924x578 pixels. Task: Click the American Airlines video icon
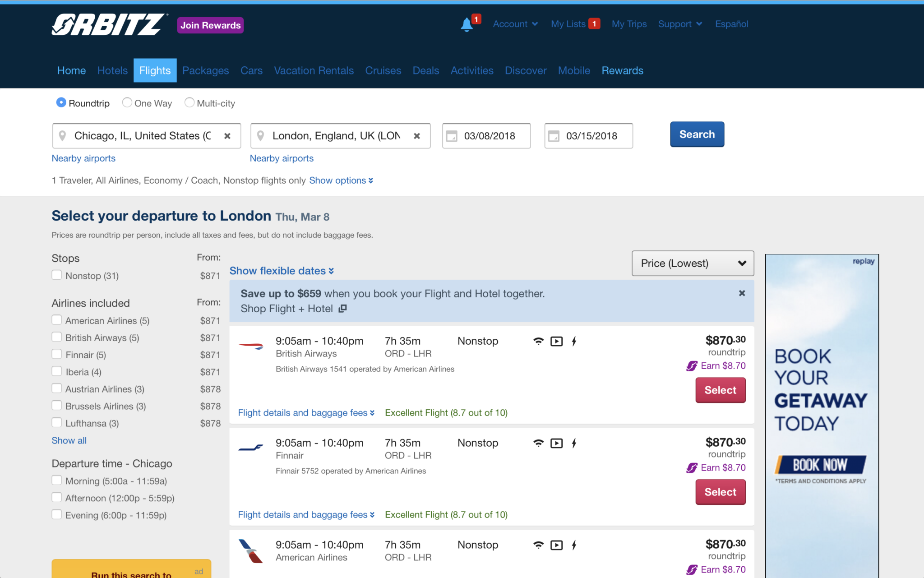click(557, 546)
